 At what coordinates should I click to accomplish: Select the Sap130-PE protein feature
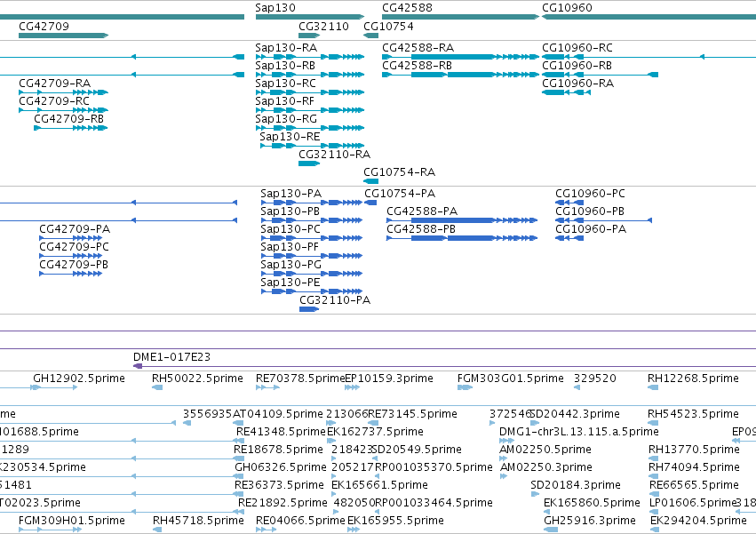(312, 291)
